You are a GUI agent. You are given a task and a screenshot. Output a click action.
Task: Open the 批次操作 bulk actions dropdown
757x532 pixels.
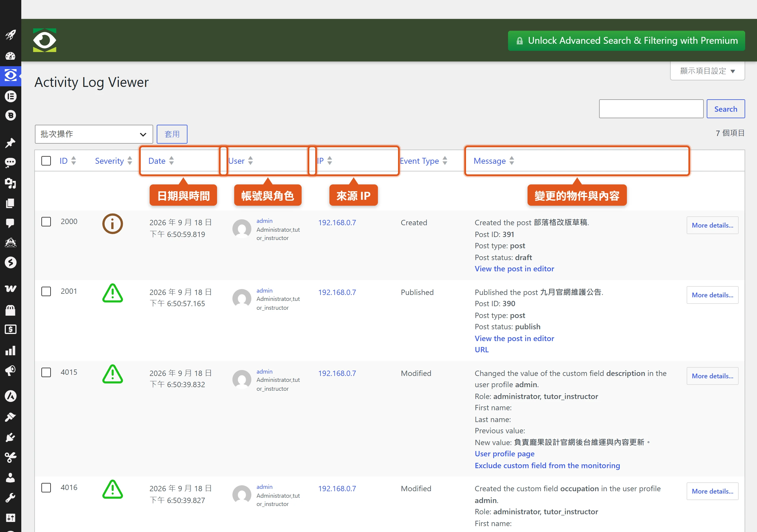(x=94, y=134)
